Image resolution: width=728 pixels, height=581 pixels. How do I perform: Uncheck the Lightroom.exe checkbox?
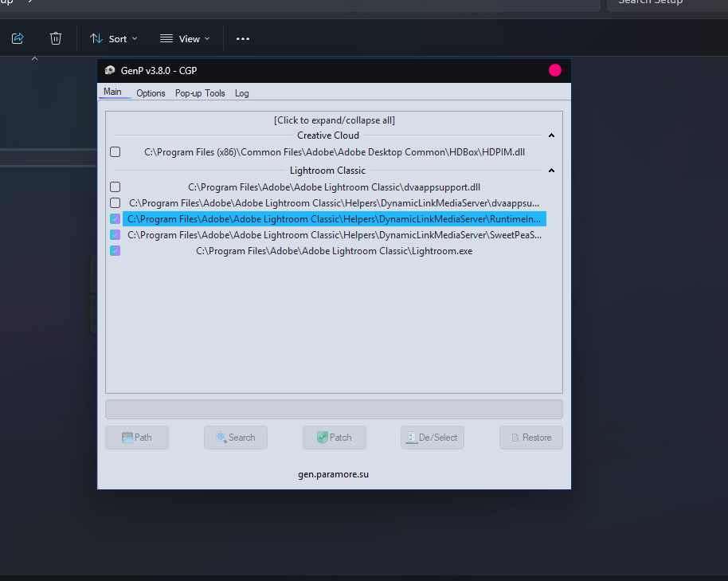tap(115, 251)
